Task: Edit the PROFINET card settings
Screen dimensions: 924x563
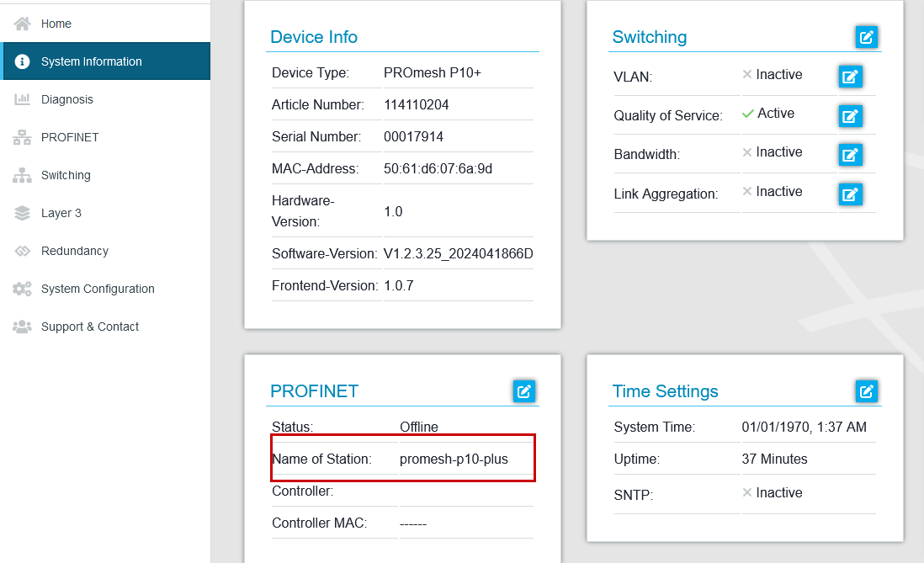Action: (524, 390)
